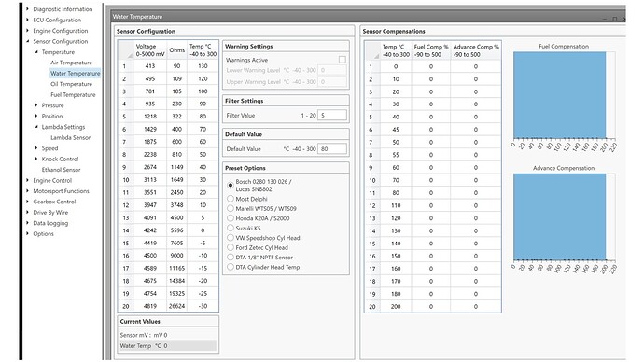Select DTA 1/8" NPTF Sensor preset
Viewport: 644px width, 362px height.
coord(231,258)
